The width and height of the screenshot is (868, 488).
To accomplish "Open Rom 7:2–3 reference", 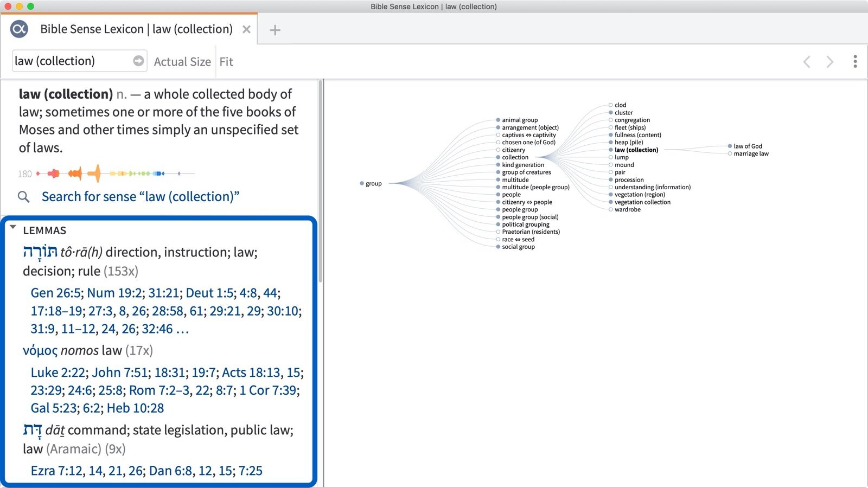I will 159,390.
